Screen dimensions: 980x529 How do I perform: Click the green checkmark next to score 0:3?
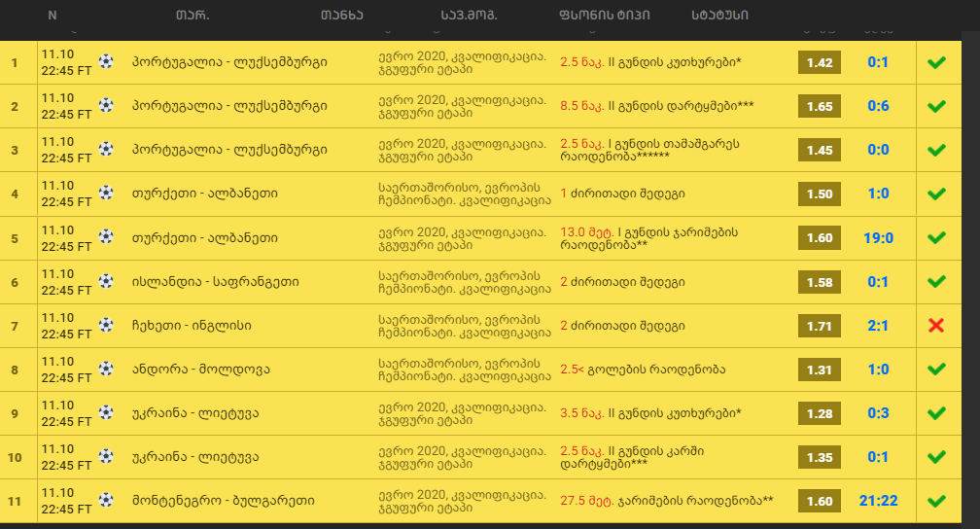936,412
